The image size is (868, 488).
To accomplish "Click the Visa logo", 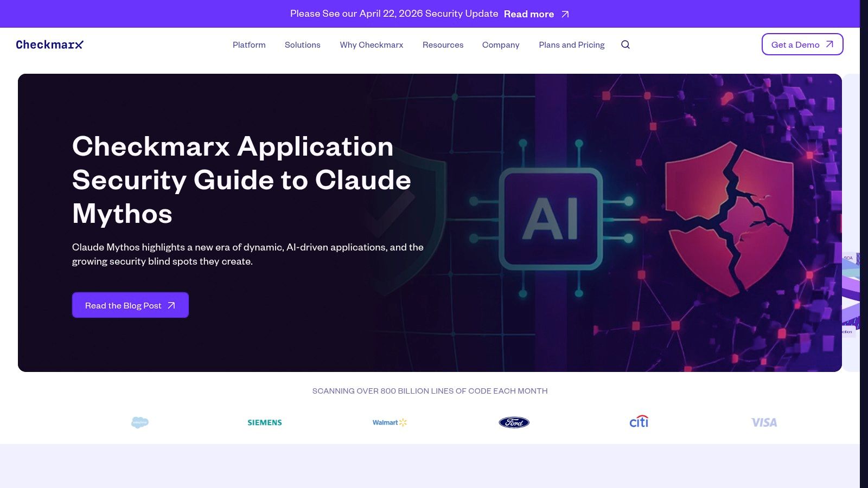I will pyautogui.click(x=764, y=422).
